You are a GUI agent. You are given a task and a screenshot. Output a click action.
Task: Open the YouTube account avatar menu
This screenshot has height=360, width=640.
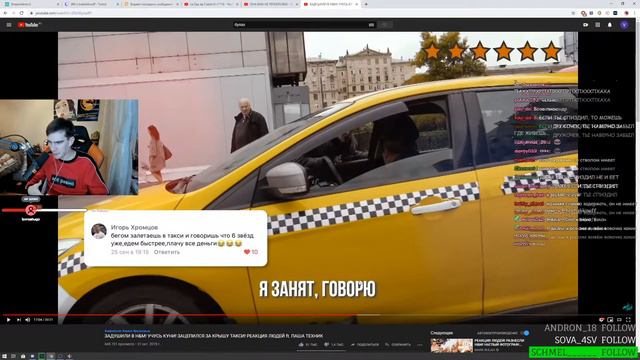point(624,25)
